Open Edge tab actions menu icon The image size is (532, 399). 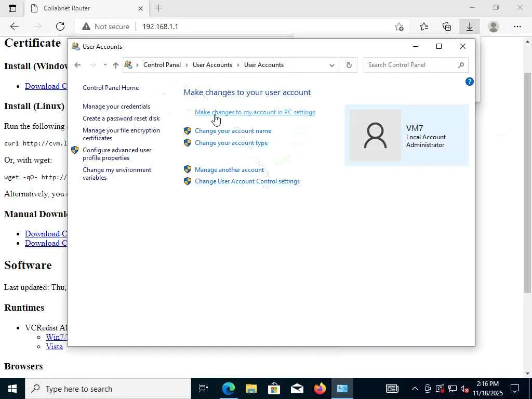[12, 8]
